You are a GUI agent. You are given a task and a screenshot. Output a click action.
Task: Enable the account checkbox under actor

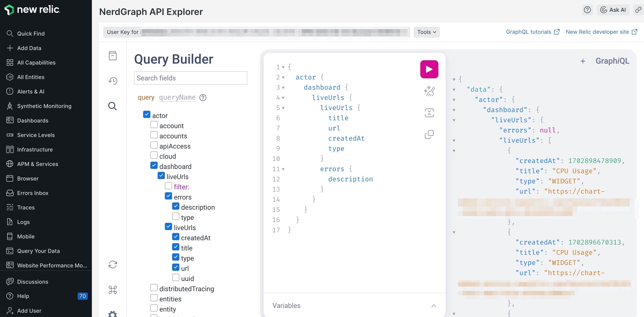point(154,125)
